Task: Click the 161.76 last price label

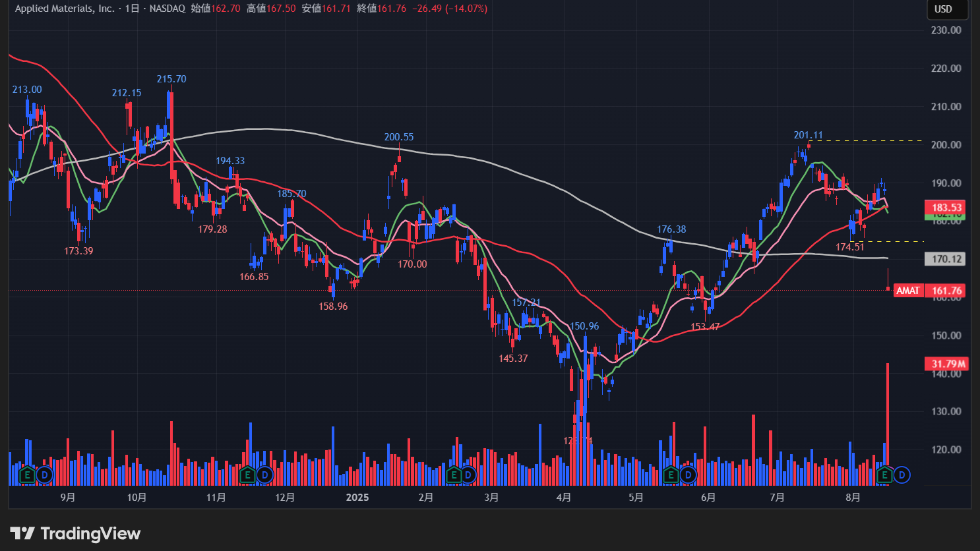Action: pos(946,291)
